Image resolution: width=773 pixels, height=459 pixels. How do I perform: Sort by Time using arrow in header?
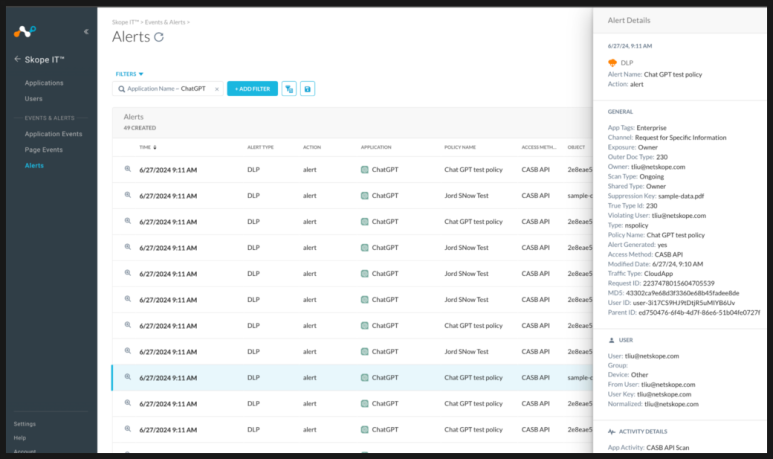pos(155,147)
